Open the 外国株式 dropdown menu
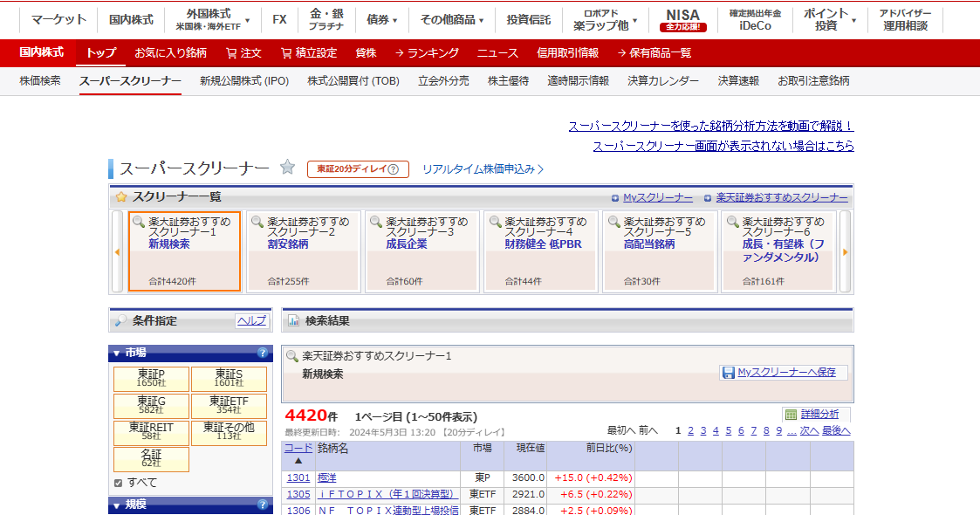 point(213,20)
